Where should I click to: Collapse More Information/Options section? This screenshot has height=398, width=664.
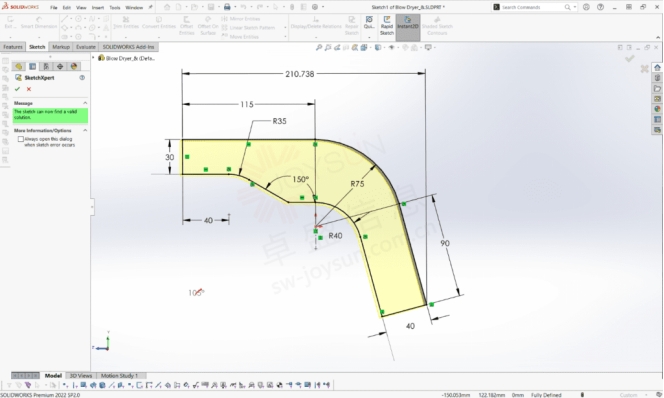(85, 130)
